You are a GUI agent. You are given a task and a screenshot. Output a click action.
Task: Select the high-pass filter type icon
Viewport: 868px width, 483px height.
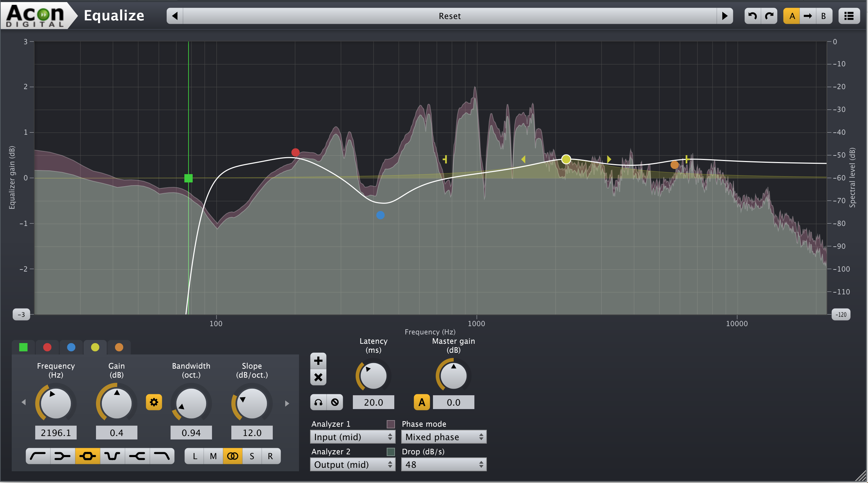coord(38,456)
